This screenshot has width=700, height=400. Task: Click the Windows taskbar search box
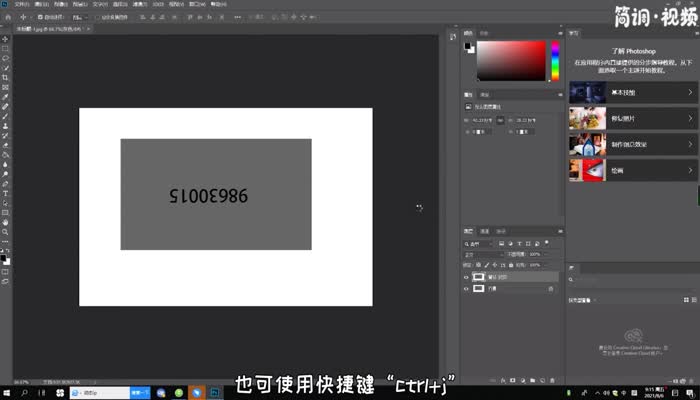[95, 393]
